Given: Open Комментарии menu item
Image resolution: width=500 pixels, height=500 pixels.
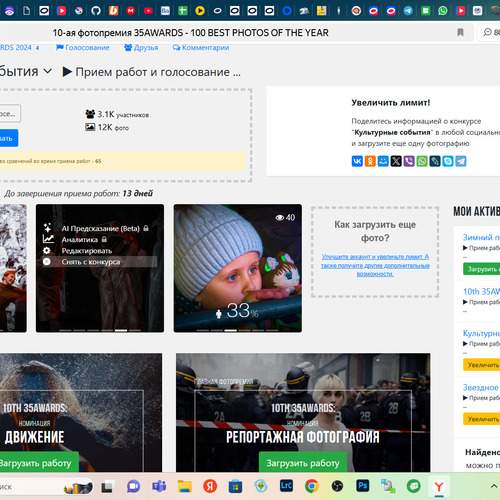Looking at the screenshot, I should point(201,48).
